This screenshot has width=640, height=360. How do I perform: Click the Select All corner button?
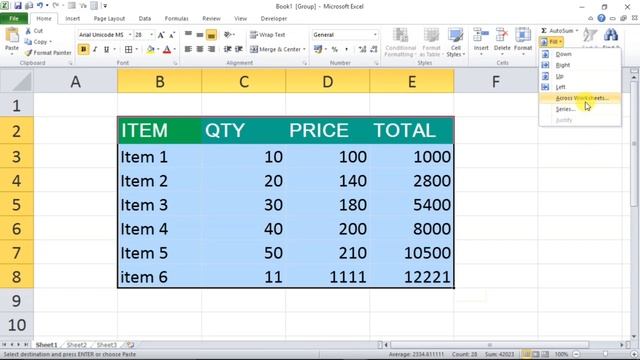tap(16, 81)
